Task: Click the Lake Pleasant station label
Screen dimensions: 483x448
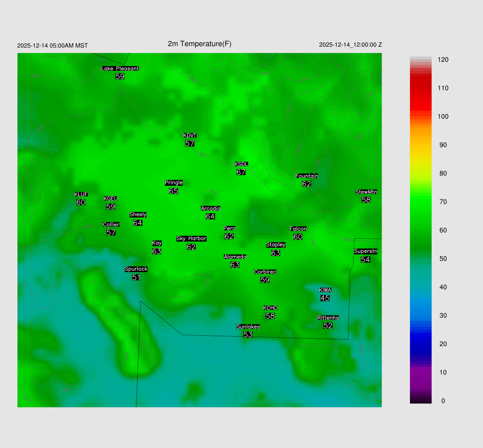Action: [120, 68]
